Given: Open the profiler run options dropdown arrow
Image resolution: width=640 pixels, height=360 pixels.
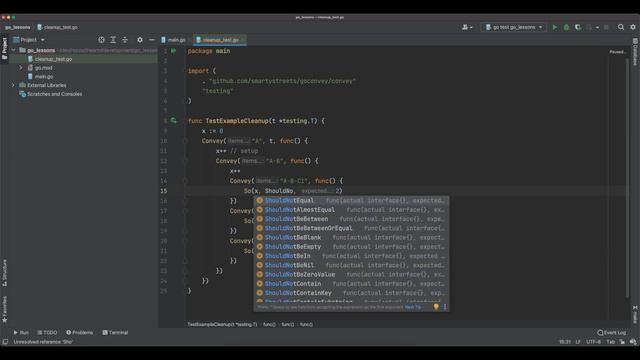Looking at the screenshot, I should (597, 27).
